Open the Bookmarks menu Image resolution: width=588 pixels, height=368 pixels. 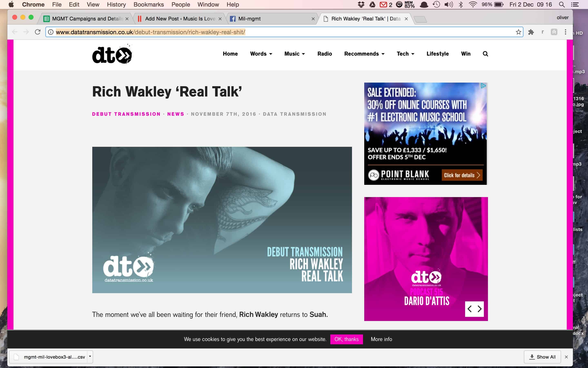149,5
